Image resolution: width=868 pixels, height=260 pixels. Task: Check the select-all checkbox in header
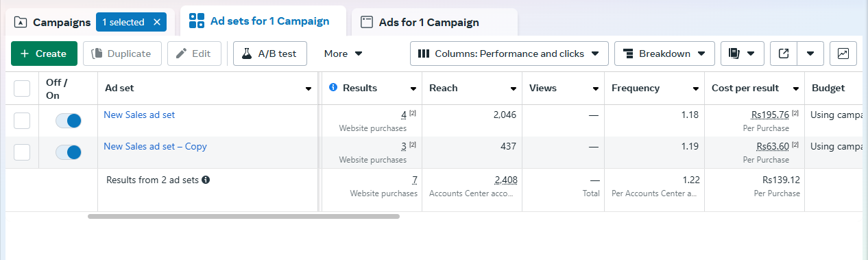pos(22,88)
